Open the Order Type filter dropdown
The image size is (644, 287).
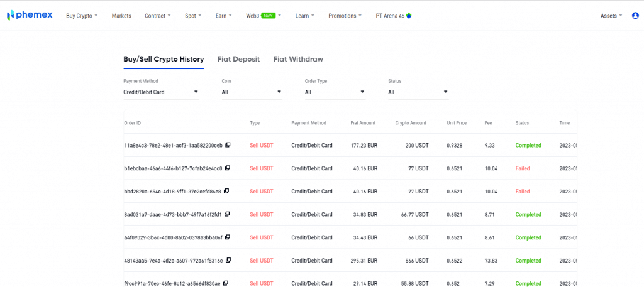click(335, 92)
